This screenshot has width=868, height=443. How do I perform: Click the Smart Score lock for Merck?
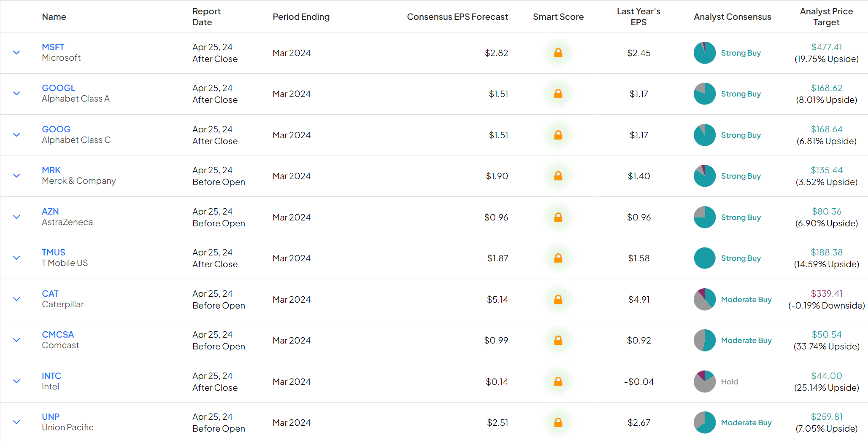point(558,176)
